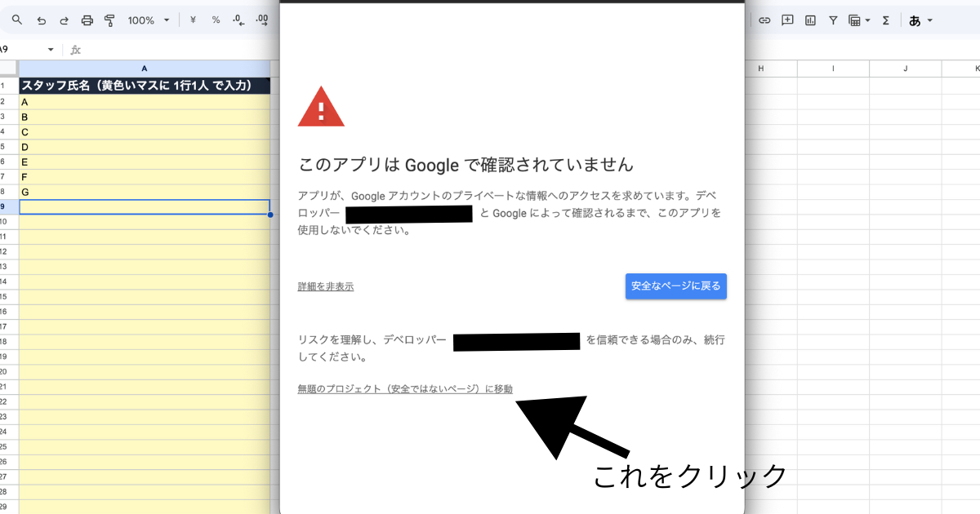
Task: Select column I header
Action: [x=833, y=69]
